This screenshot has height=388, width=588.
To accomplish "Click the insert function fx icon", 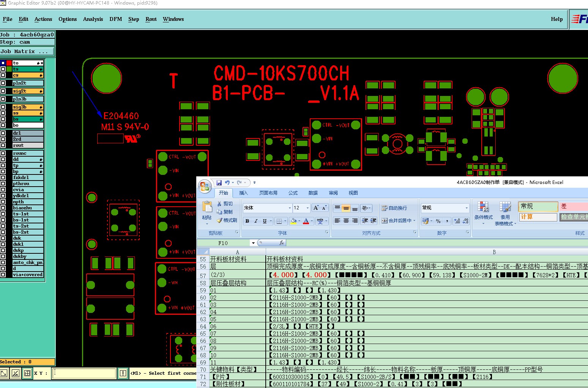I will coord(281,243).
